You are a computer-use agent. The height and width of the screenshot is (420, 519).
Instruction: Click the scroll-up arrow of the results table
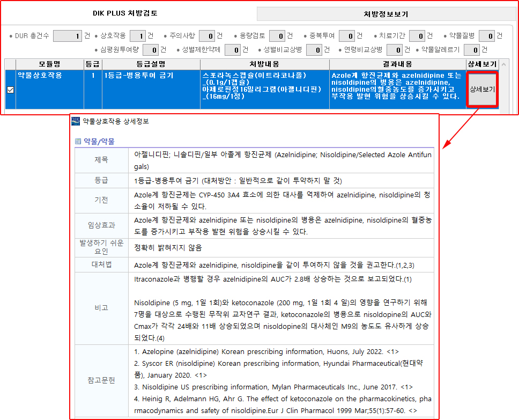click(504, 64)
